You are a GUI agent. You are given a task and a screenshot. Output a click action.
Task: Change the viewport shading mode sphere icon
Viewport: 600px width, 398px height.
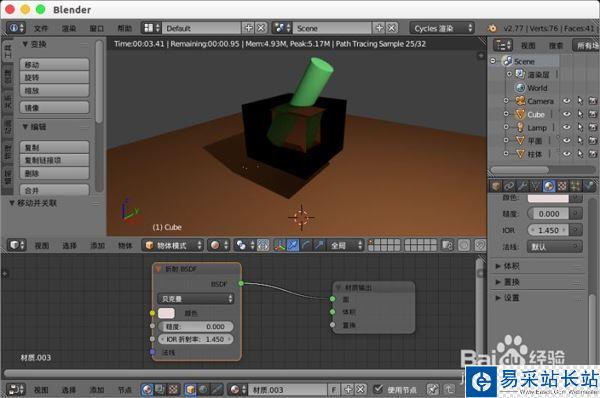pos(219,245)
